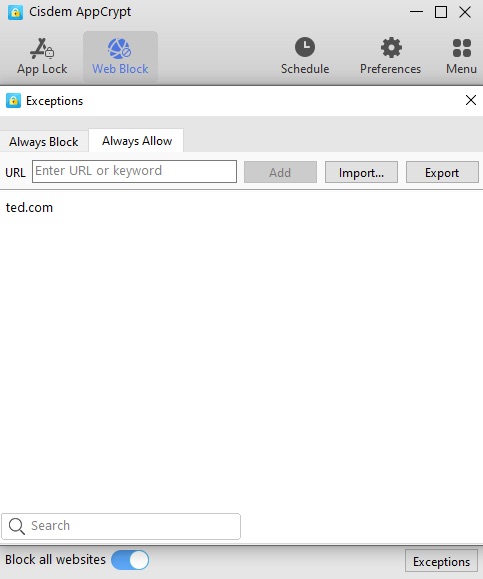Close the Cisdem AppCrypt window
The image size is (483, 579).
coord(465,12)
